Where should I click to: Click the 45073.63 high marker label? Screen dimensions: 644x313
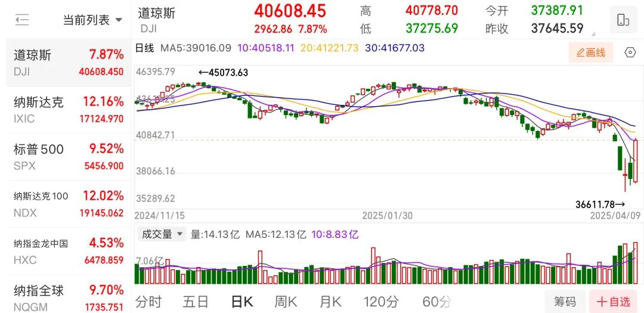(x=224, y=73)
